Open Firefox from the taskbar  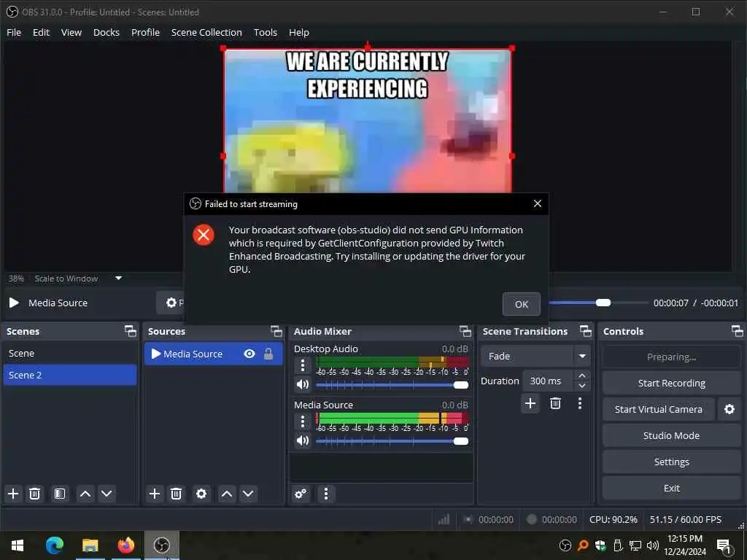125,545
